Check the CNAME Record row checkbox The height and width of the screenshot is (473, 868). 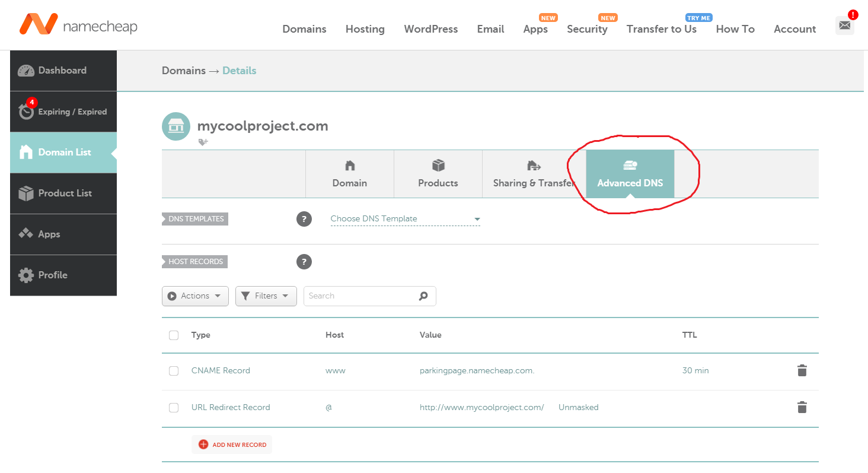[174, 371]
